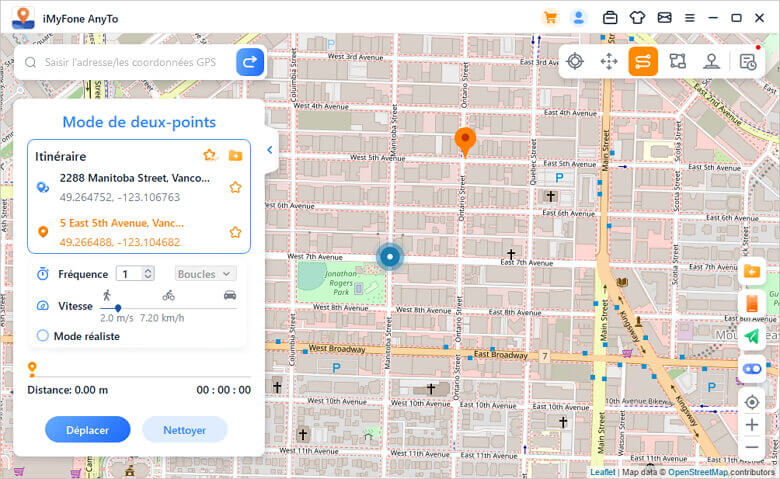Open the hamburger main menu
780x479 pixels.
(689, 18)
